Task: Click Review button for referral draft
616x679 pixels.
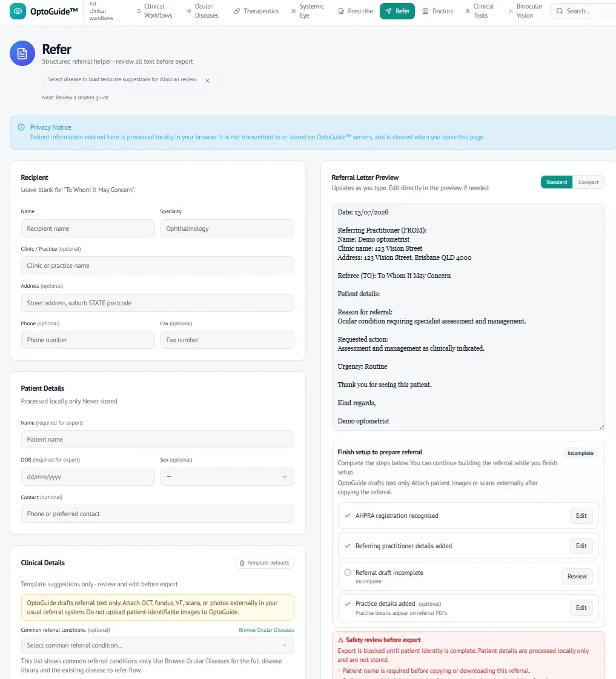Action: pyautogui.click(x=577, y=577)
